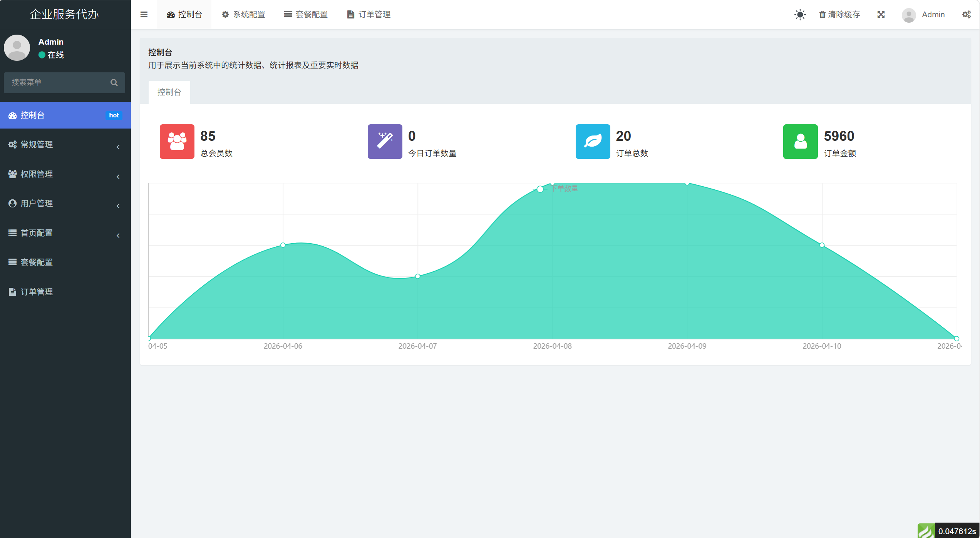Open settings gears icon at top right
Image resolution: width=980 pixels, height=538 pixels.
(966, 15)
